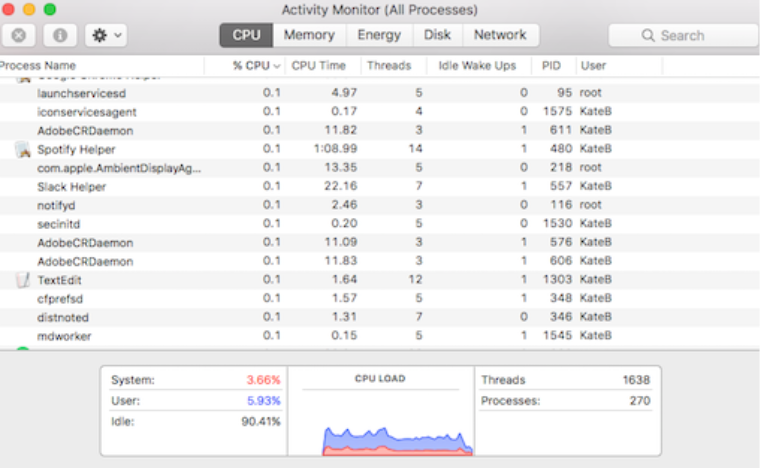Sort by Idle Wake Ups column header
This screenshot has height=468, width=762.
click(x=477, y=66)
